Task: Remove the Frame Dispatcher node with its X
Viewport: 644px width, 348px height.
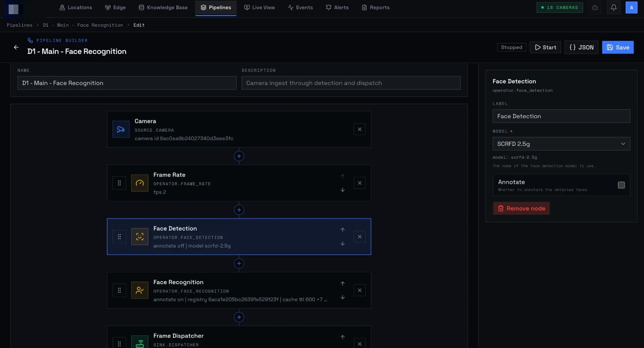Action: click(360, 343)
